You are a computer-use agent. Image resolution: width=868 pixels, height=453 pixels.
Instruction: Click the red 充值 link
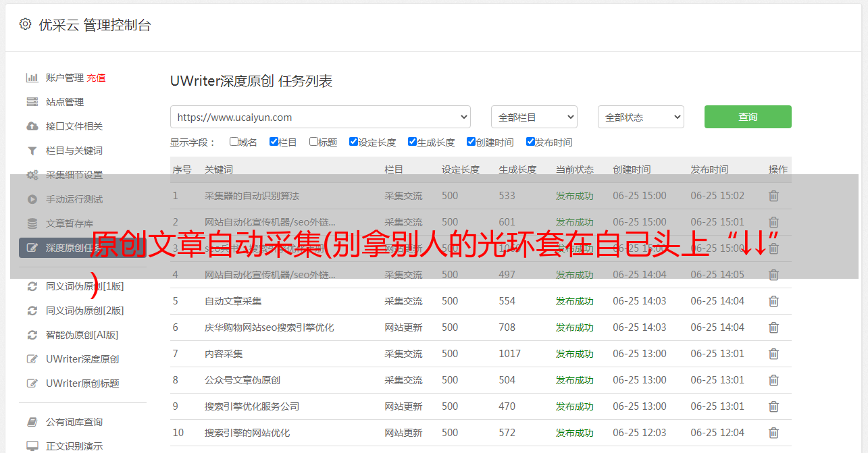[96, 78]
